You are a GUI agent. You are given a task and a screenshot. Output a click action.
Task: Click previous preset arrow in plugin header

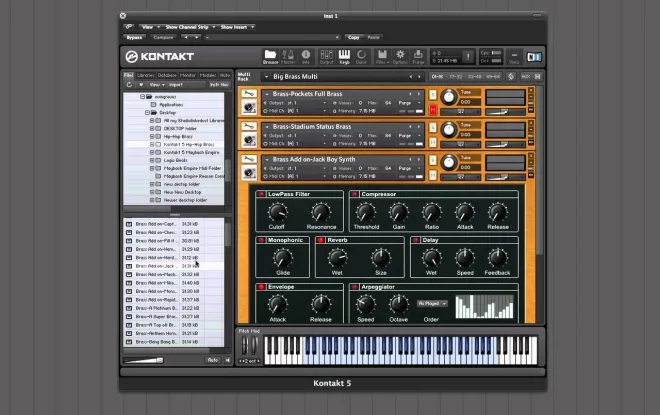(x=186, y=37)
